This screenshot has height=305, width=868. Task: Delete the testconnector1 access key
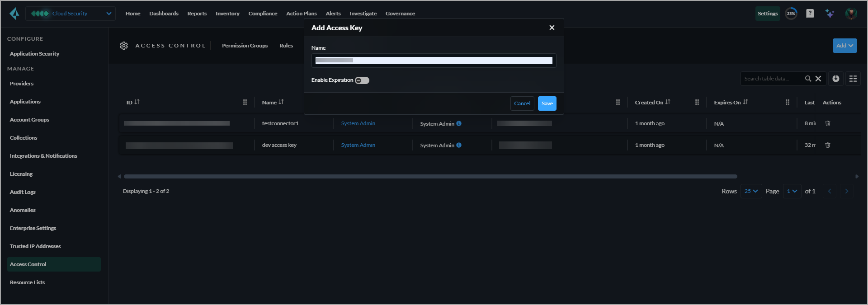pyautogui.click(x=828, y=123)
